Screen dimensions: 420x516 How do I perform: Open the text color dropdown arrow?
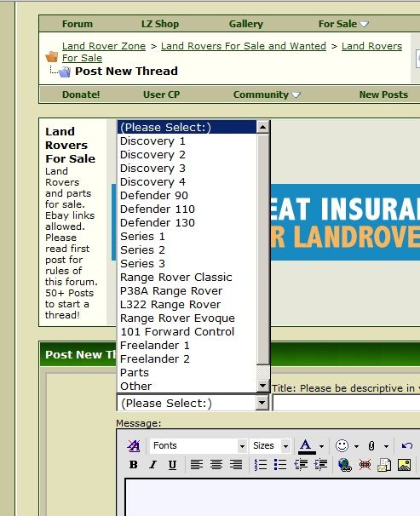[321, 446]
